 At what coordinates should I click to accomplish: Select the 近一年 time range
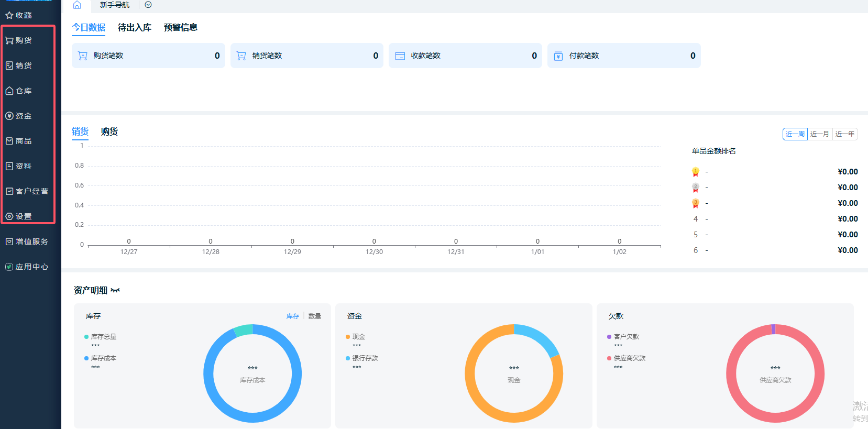tap(845, 134)
